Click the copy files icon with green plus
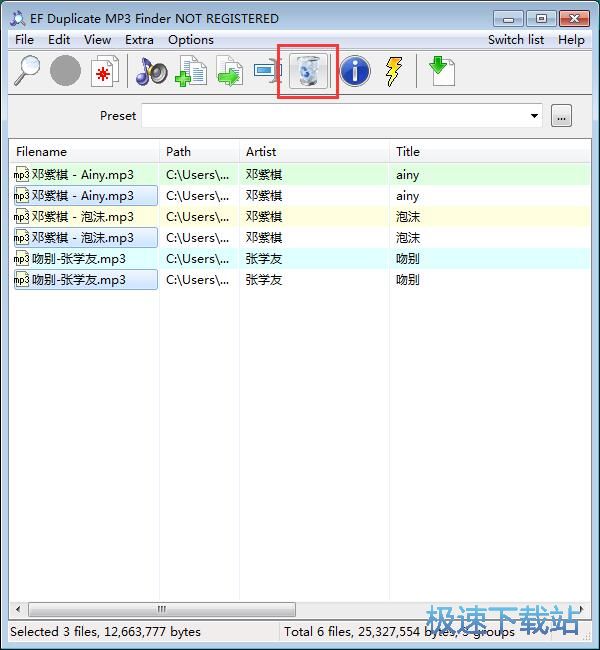This screenshot has width=600, height=650. coord(190,71)
